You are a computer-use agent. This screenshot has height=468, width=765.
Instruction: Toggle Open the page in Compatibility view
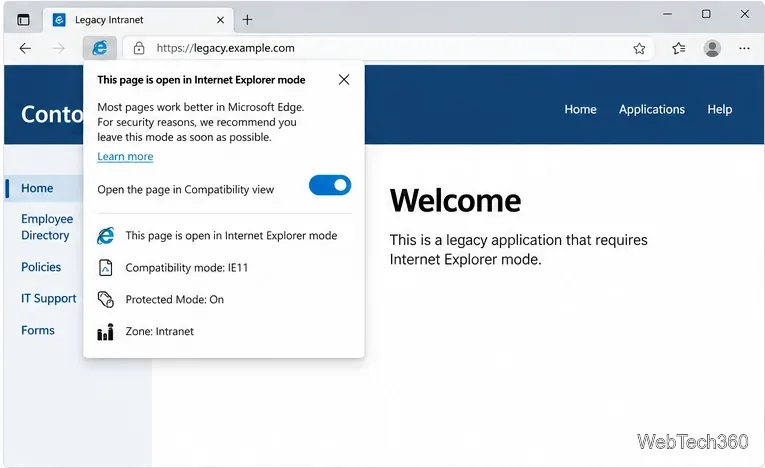[x=330, y=185]
